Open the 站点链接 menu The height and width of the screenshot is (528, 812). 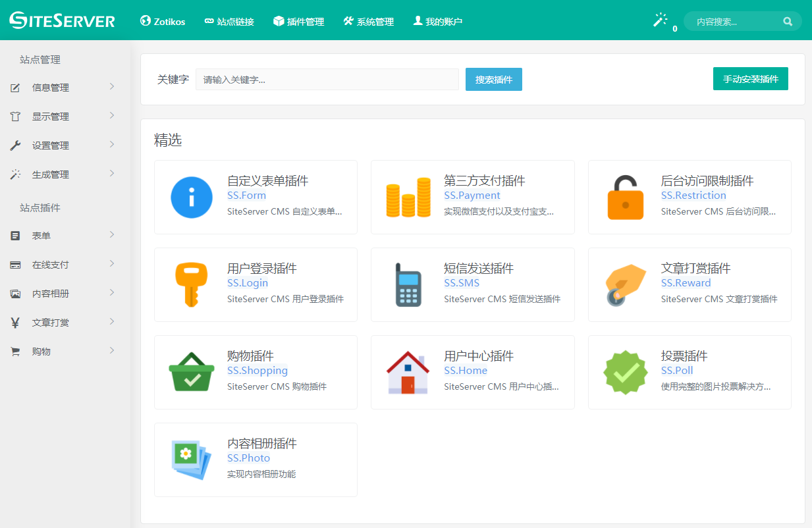[x=229, y=21]
